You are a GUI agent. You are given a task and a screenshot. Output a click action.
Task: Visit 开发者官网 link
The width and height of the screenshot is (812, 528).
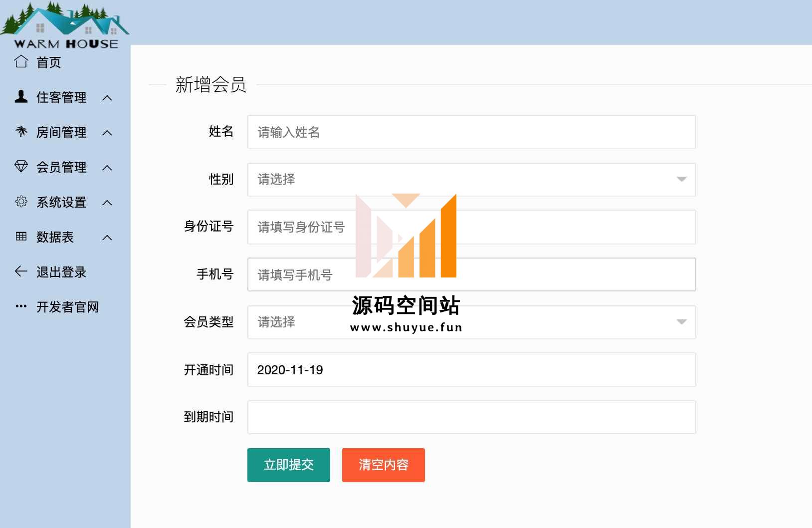click(x=68, y=307)
